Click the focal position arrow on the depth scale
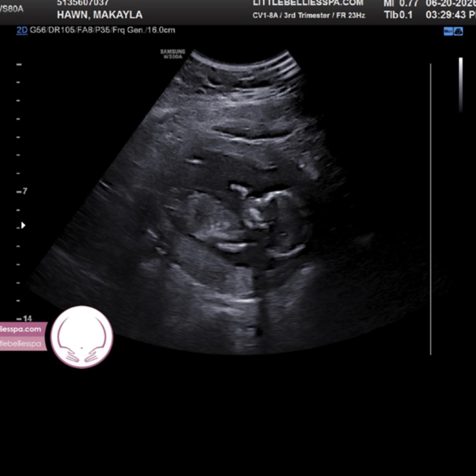The height and width of the screenshot is (476, 476). (23, 225)
